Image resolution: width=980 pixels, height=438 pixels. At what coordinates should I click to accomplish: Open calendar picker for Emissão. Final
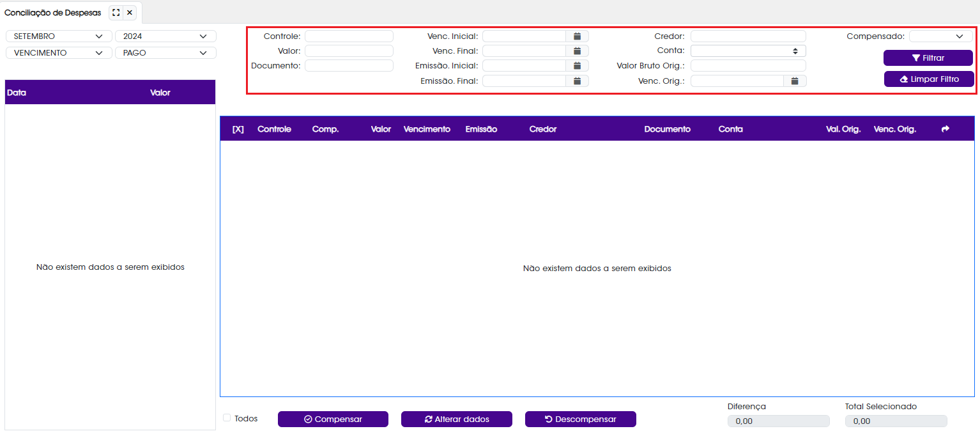[577, 81]
